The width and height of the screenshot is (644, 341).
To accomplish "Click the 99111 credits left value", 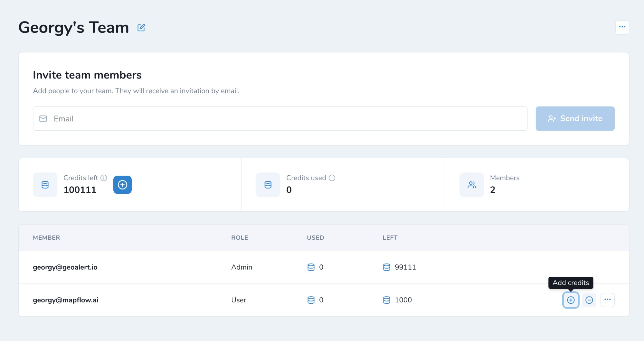I will 405,267.
